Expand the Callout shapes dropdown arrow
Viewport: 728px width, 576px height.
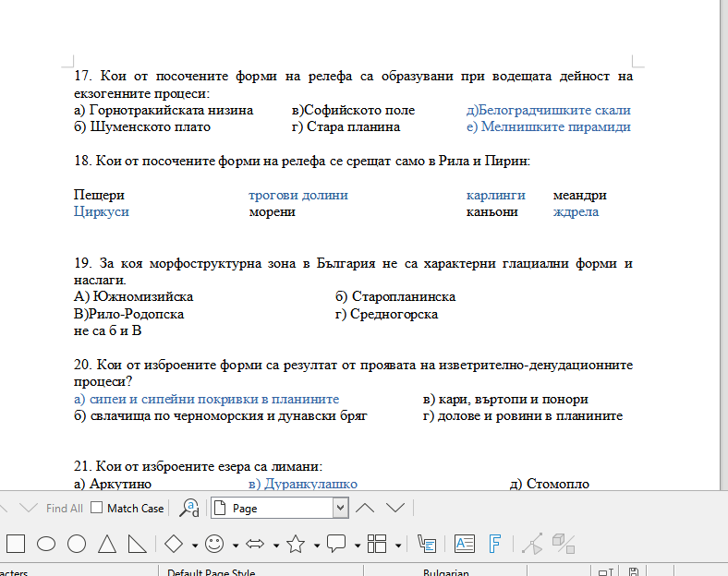coord(356,545)
